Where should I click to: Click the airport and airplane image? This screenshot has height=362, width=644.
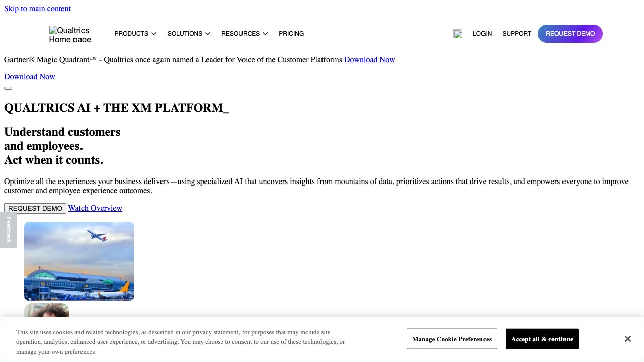79,261
